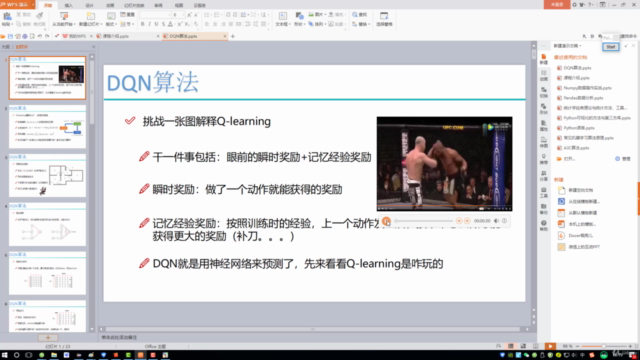Click Redo arrow in quick access bar

[x=47, y=36]
